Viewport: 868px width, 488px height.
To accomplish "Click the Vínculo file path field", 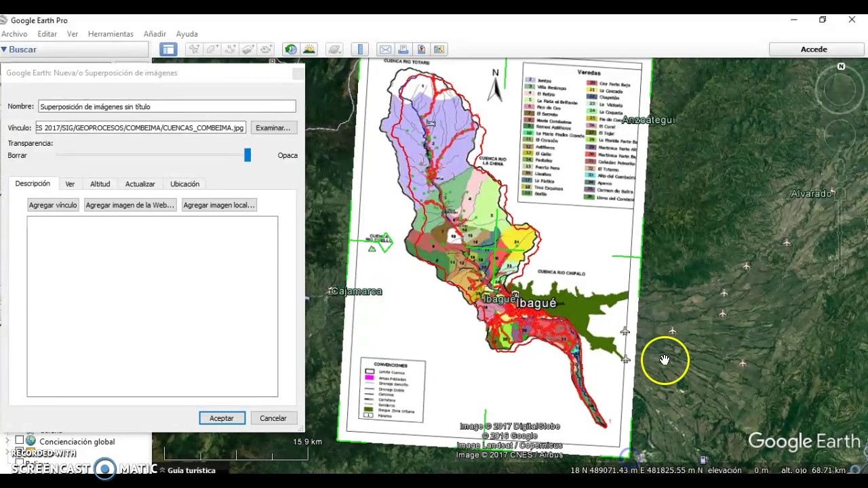I will [141, 127].
